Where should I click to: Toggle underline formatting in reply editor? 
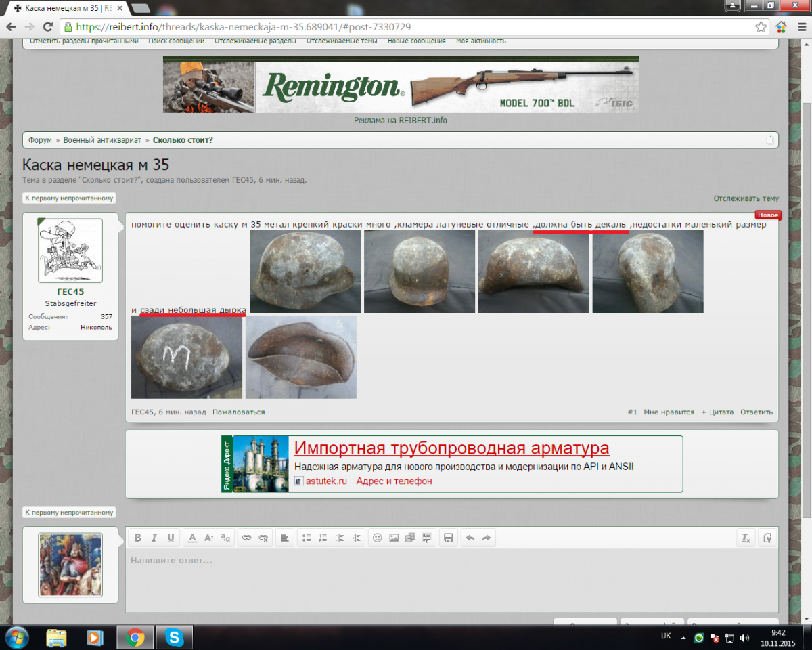pyautogui.click(x=171, y=538)
